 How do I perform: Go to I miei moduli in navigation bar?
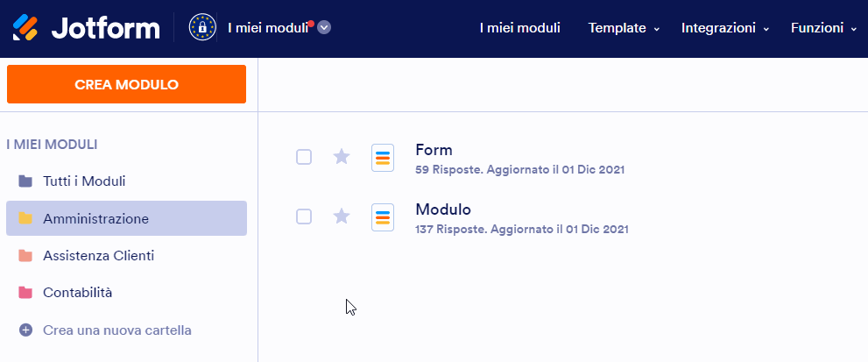[519, 28]
